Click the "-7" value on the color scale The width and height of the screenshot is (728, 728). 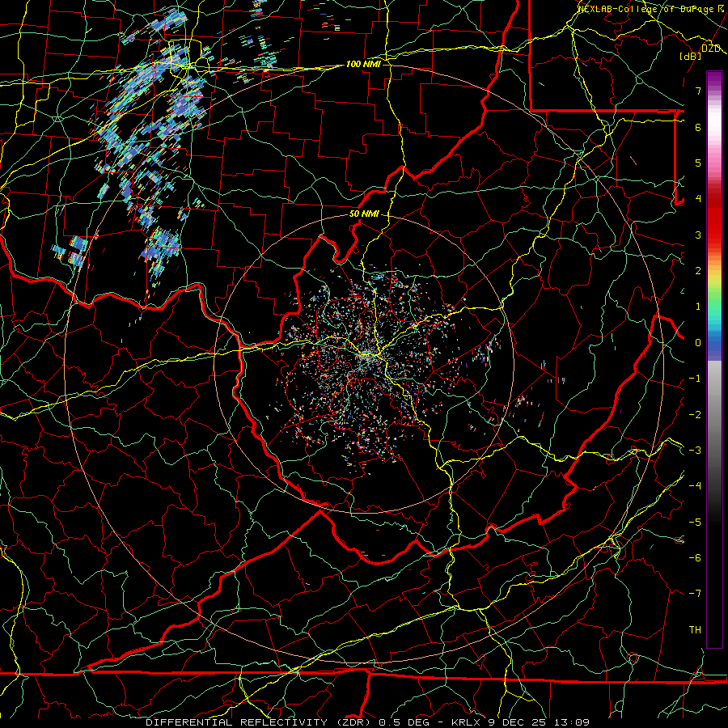tap(695, 594)
